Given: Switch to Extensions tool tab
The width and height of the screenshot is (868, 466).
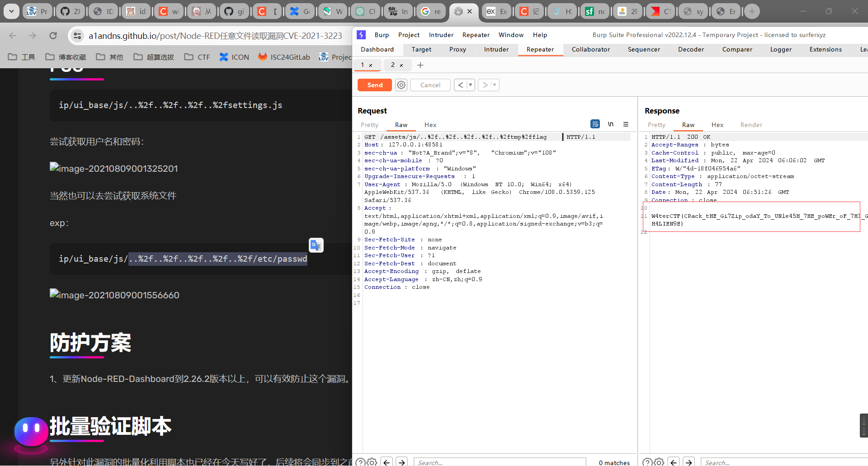Looking at the screenshot, I should tap(826, 49).
